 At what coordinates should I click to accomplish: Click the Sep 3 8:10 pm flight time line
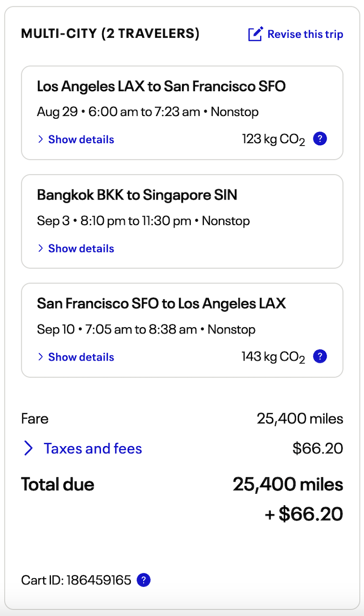[x=143, y=221]
